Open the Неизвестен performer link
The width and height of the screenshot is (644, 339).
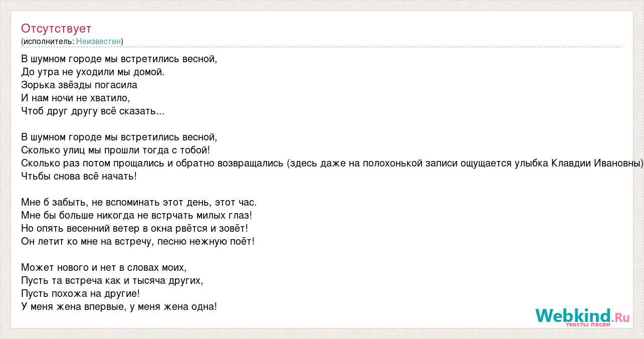coord(98,41)
